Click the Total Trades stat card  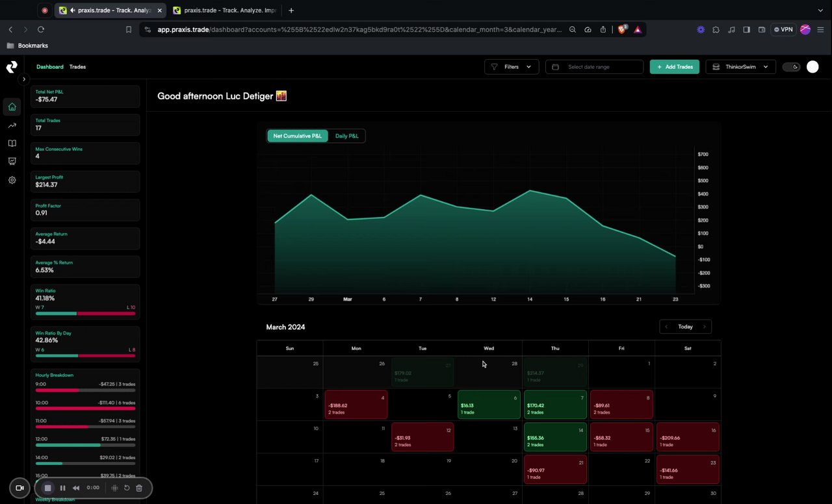[85, 125]
